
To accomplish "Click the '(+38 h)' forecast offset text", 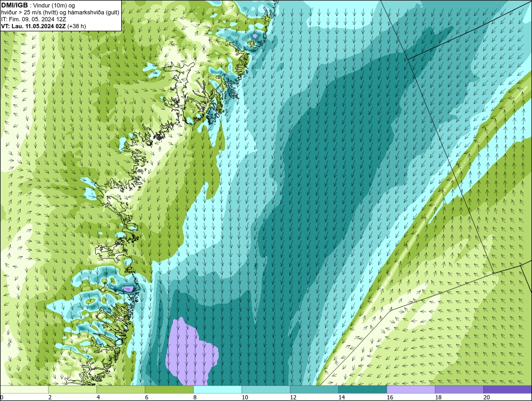I will tap(77, 26).
